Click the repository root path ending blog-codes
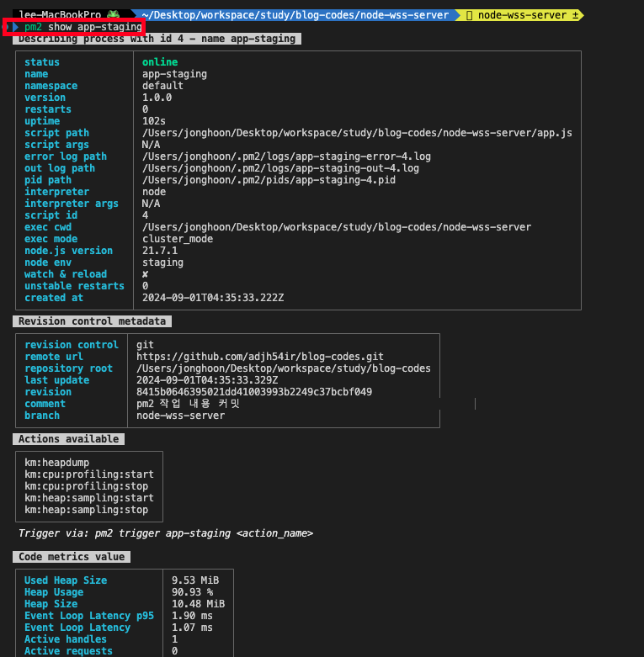This screenshot has height=657, width=644. 284,368
